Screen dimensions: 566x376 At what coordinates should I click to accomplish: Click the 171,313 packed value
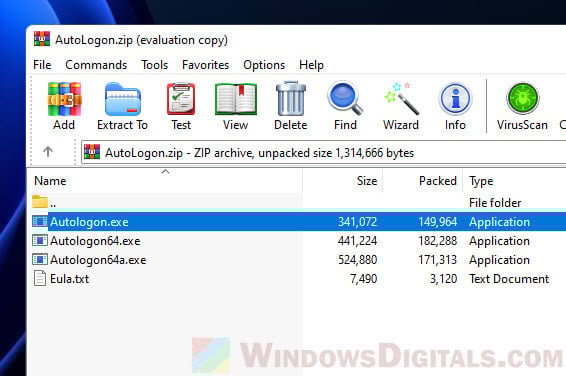pos(437,260)
